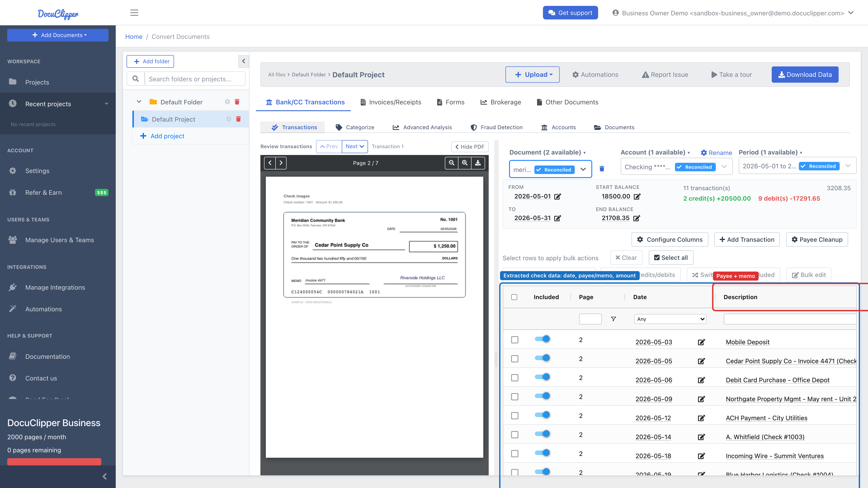Click the pages remaining usage bar
Viewport: 868px width, 488px height.
tap(54, 462)
